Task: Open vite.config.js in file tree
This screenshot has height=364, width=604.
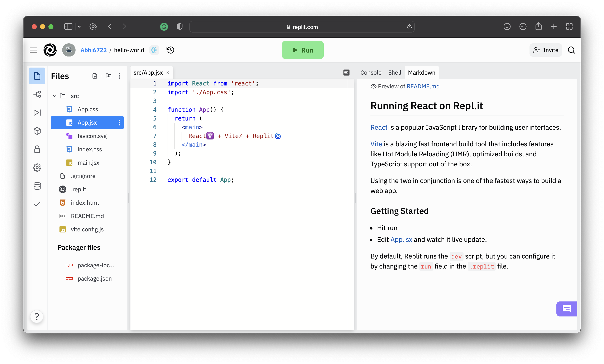Action: (x=87, y=229)
